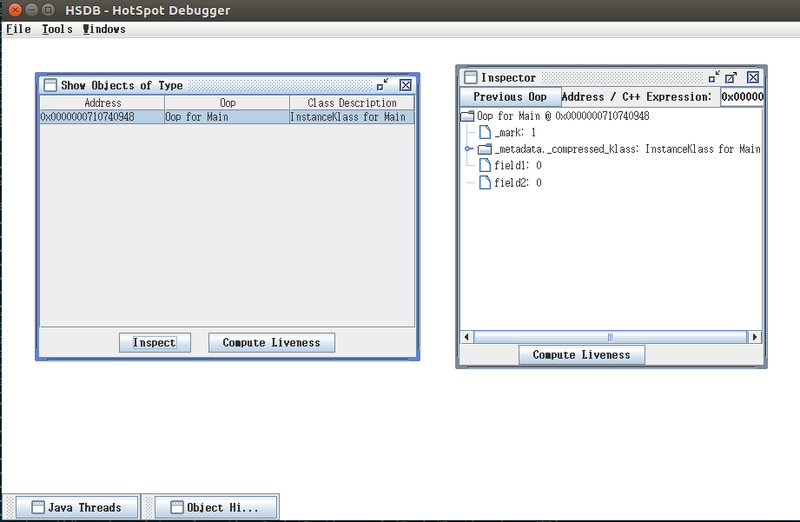Select the address cell 0x0000000710740948
Screen dimensions: 800x522
pos(102,117)
